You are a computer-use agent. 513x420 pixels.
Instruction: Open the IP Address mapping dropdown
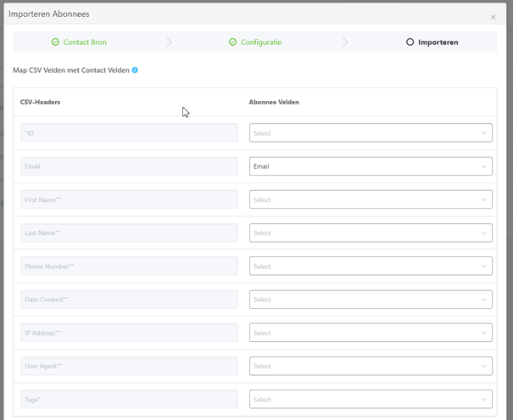coord(371,333)
